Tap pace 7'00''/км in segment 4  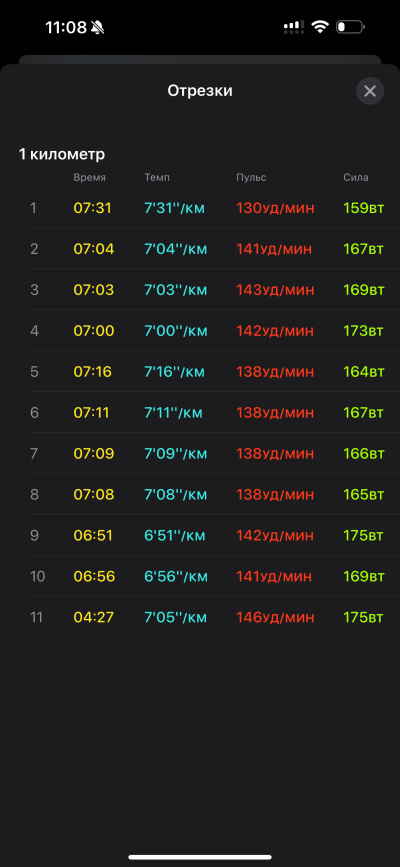click(x=176, y=331)
